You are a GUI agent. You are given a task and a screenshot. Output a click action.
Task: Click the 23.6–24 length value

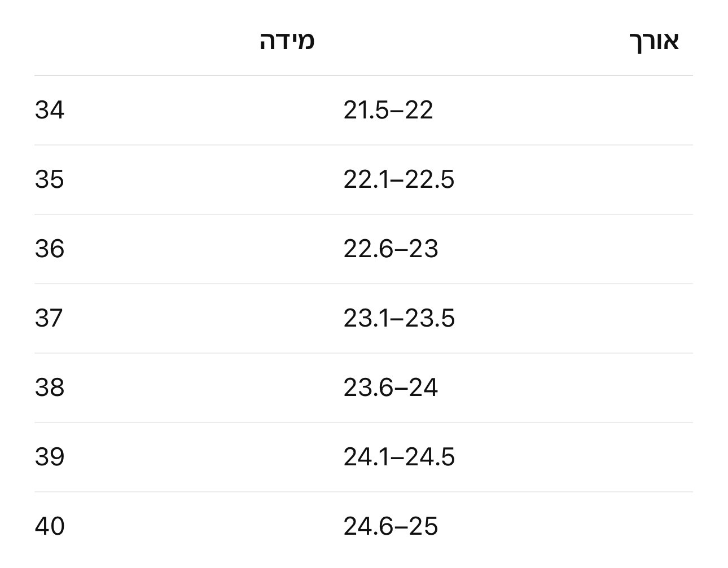tap(391, 388)
